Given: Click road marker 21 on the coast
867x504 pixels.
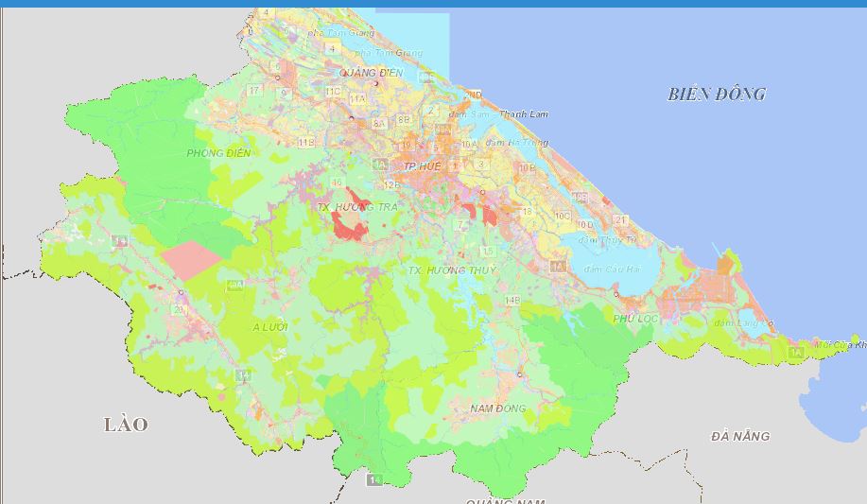Looking at the screenshot, I should click(x=620, y=219).
